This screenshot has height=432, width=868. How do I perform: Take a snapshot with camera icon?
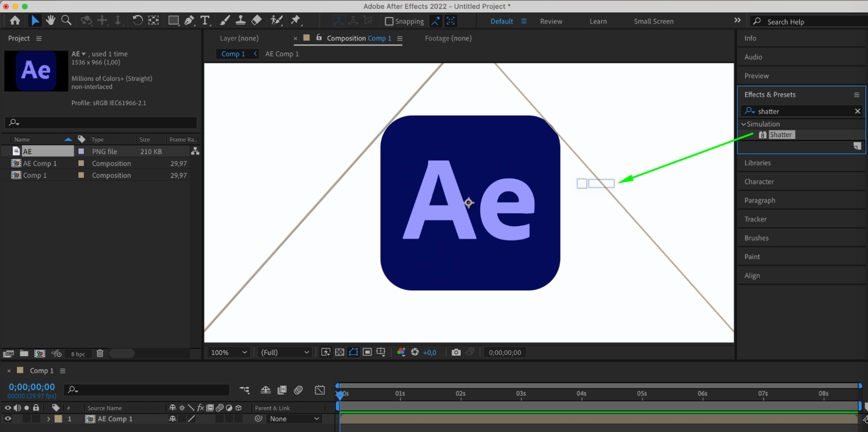coord(456,352)
